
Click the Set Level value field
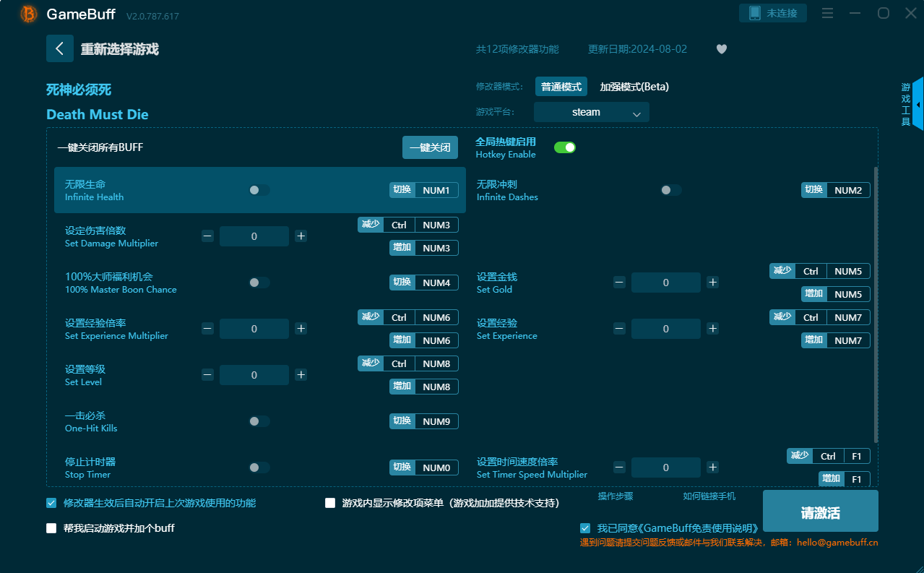tap(254, 375)
